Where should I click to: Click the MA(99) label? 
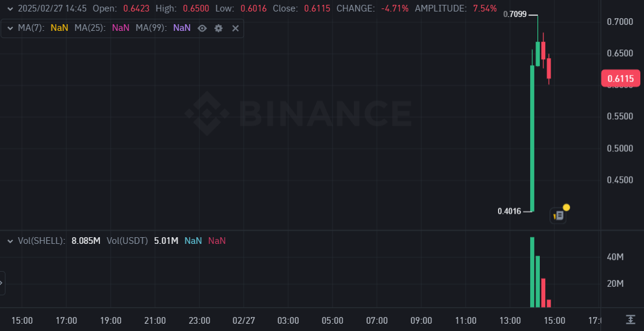[x=151, y=28]
